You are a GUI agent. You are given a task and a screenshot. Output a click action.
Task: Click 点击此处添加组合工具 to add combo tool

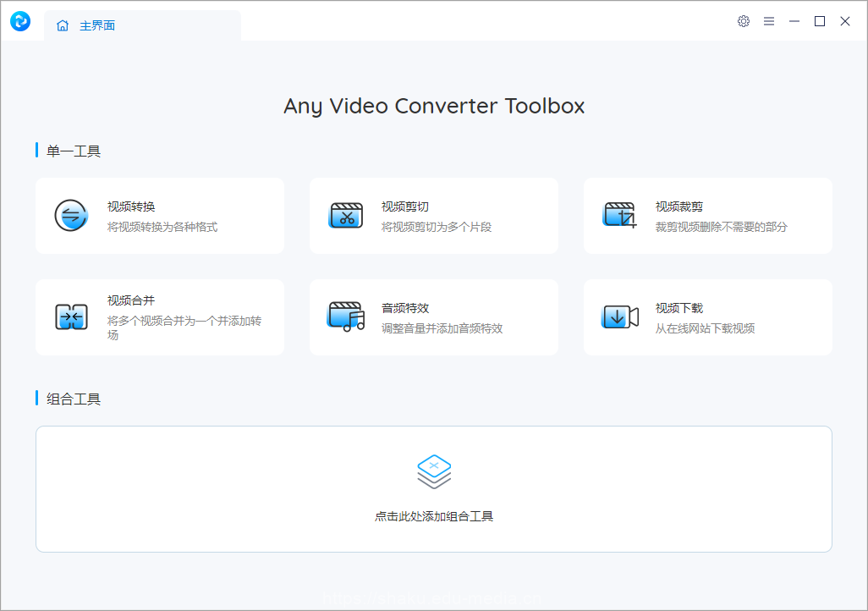[434, 515]
